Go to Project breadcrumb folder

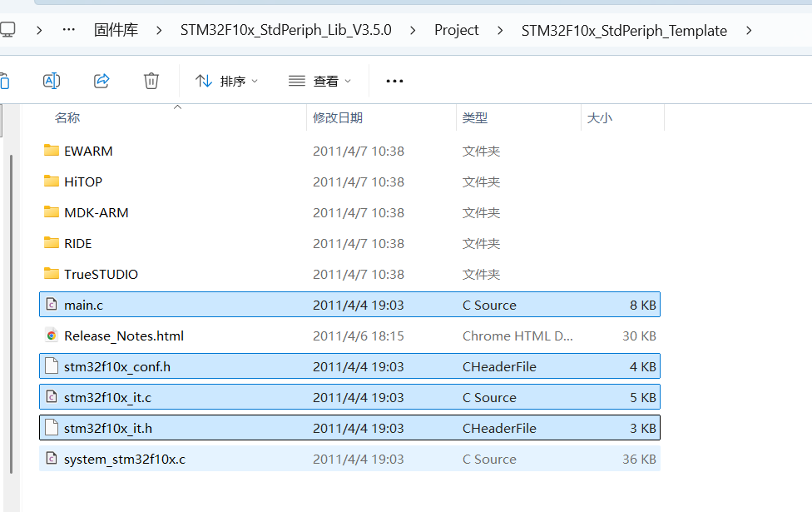[456, 30]
